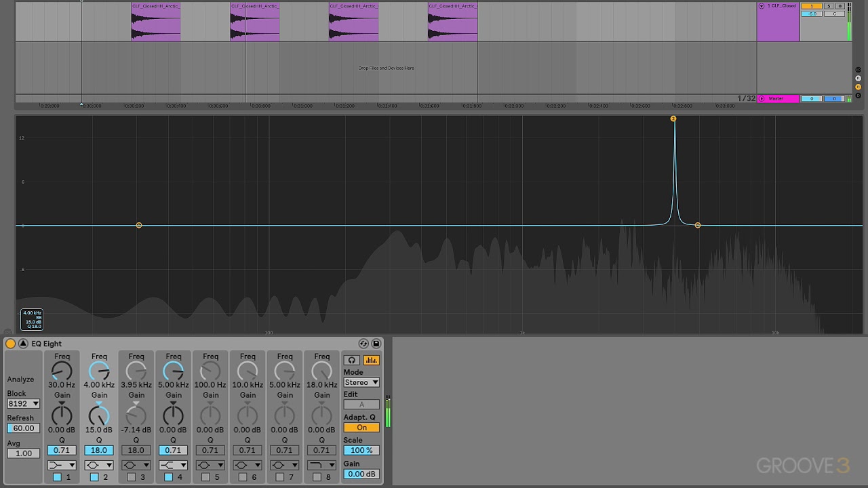868x488 pixels.
Task: Enable EQ band 6 activator
Action: coord(243,477)
